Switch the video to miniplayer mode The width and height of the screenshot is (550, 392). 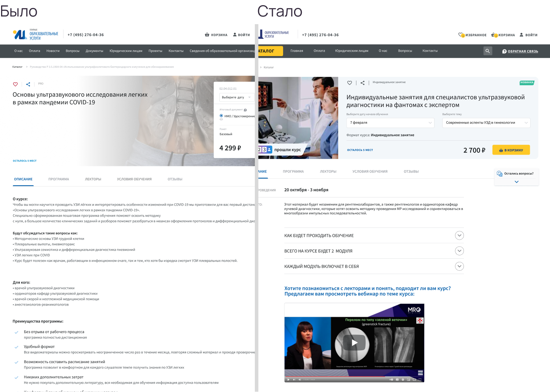tap(408, 380)
